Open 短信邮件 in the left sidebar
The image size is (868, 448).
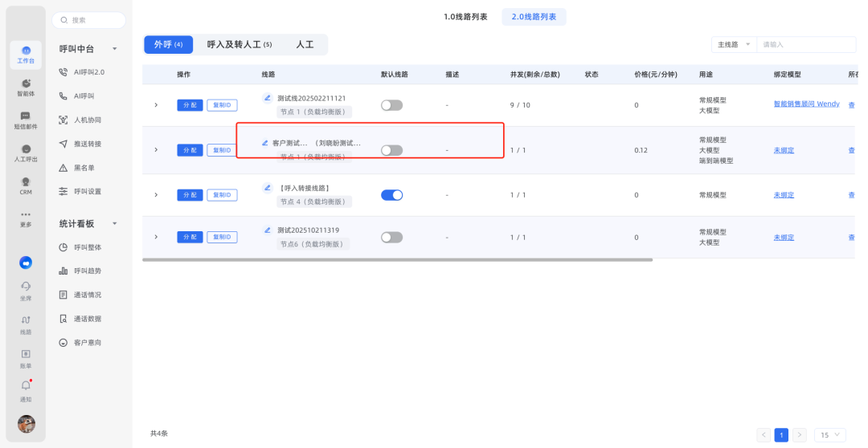[26, 120]
